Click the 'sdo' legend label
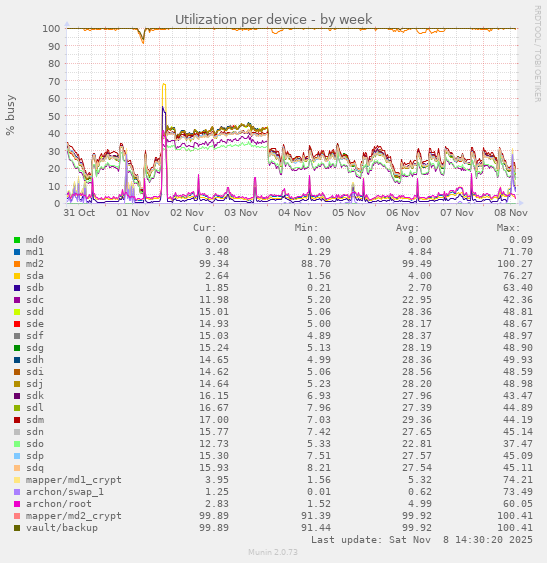This screenshot has width=547, height=563. pyautogui.click(x=35, y=444)
